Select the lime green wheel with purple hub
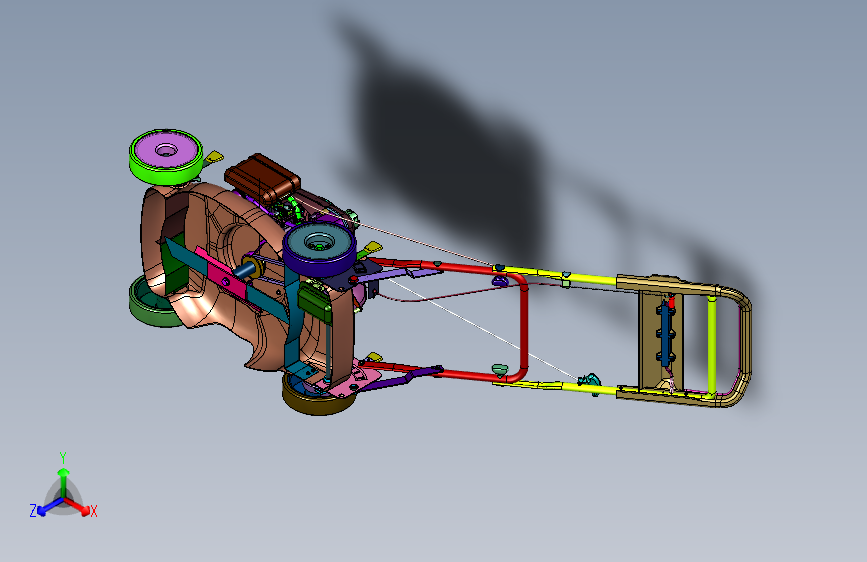The width and height of the screenshot is (867, 562). (x=166, y=157)
